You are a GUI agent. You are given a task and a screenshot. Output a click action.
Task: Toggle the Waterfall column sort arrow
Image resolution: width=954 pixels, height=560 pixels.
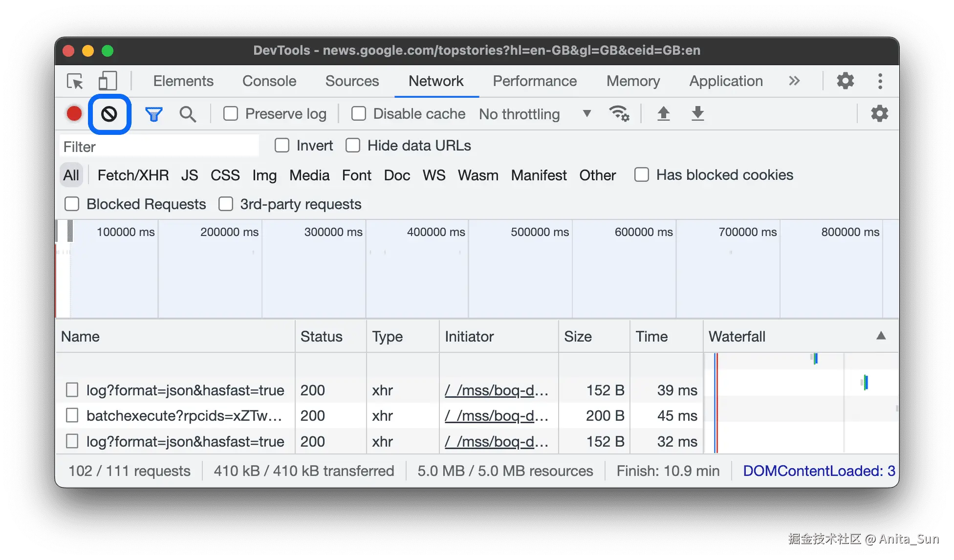(881, 336)
